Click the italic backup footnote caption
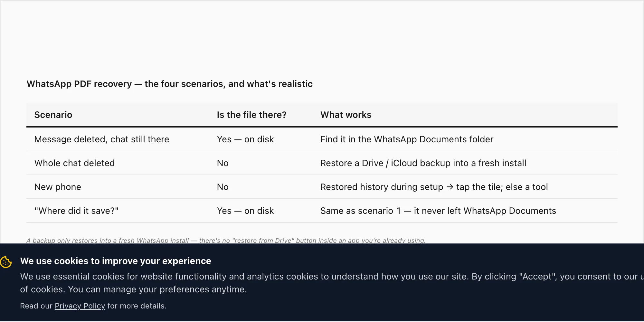The height and width of the screenshot is (322, 644). 226,241
